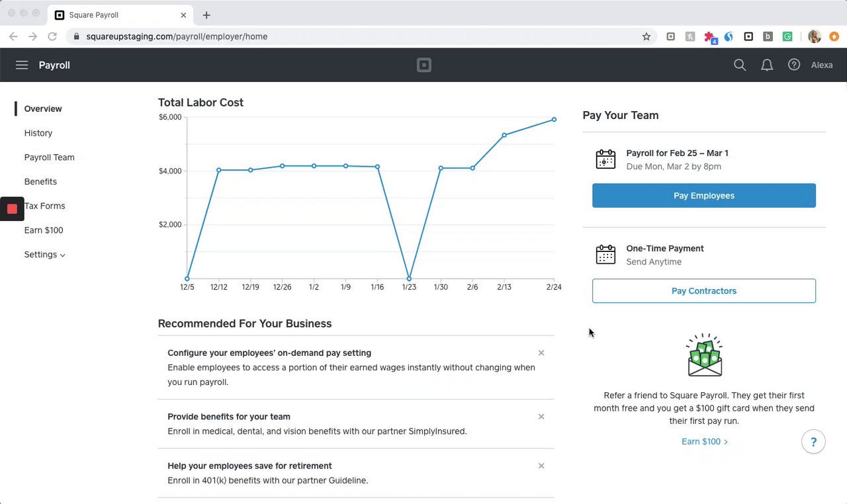
Task: Click the red recording stop button
Action: click(12, 209)
